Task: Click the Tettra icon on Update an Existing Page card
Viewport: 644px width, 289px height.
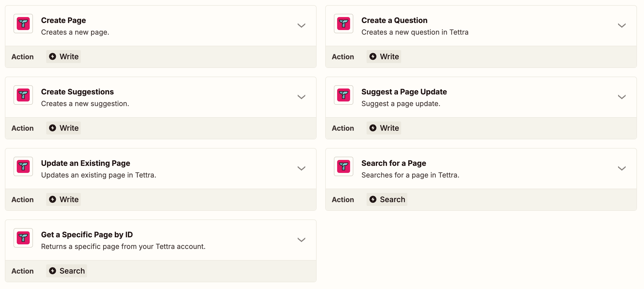Action: [23, 166]
